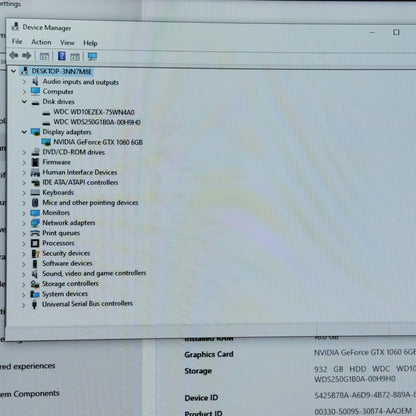
Task: Expand Sound, video and game controllers
Action: pos(24,274)
